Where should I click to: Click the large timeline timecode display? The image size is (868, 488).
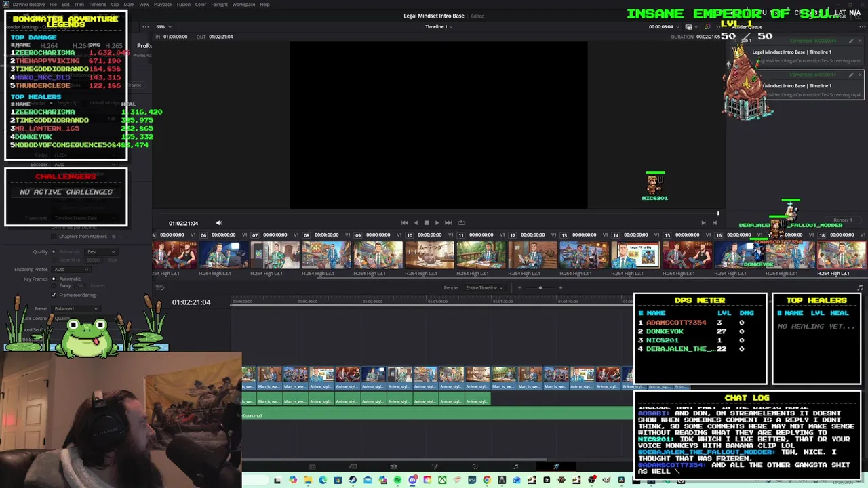pyautogui.click(x=191, y=302)
